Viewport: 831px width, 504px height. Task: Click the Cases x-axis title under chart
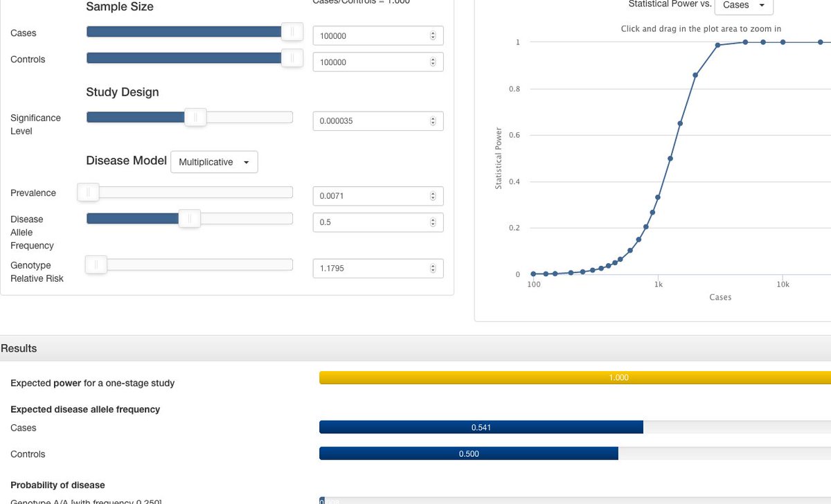(x=720, y=297)
